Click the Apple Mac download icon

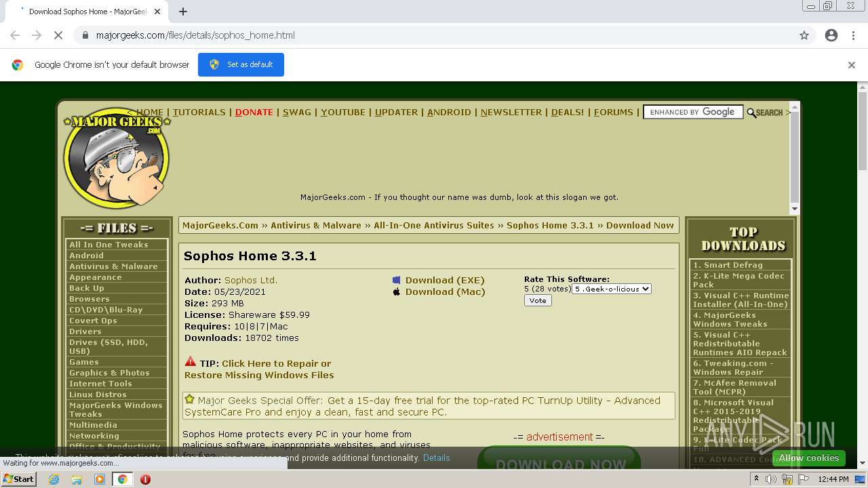point(397,291)
